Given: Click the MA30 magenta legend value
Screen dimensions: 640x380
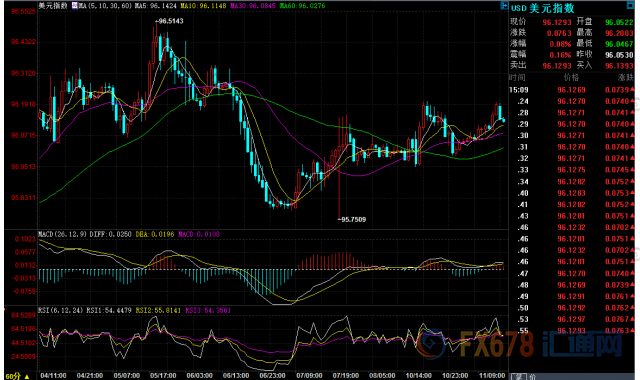Looking at the screenshot, I should pos(253,6).
